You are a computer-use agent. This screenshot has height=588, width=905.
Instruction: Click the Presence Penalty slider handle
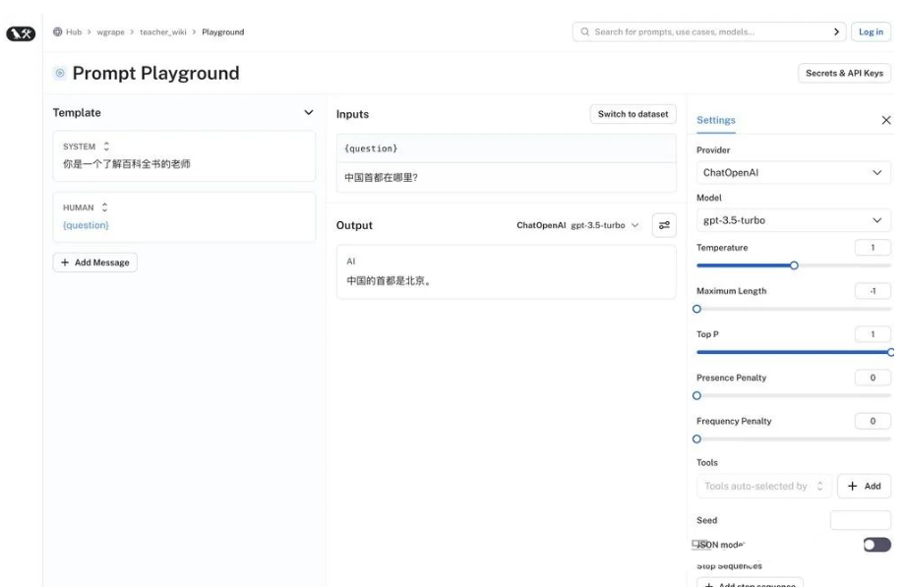click(x=696, y=396)
